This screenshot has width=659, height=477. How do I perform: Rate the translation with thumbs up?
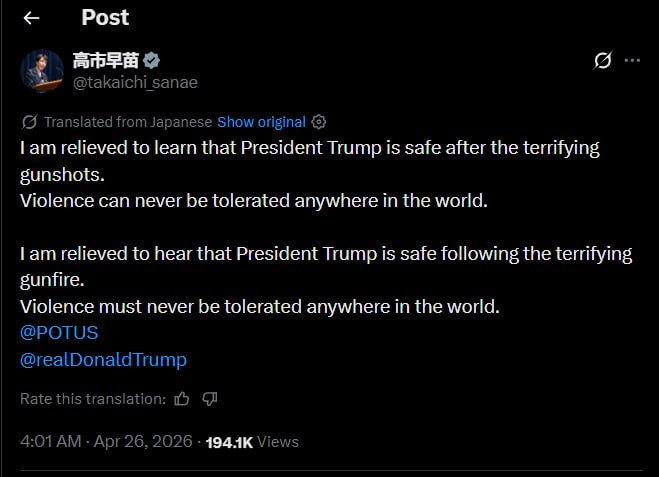(181, 399)
